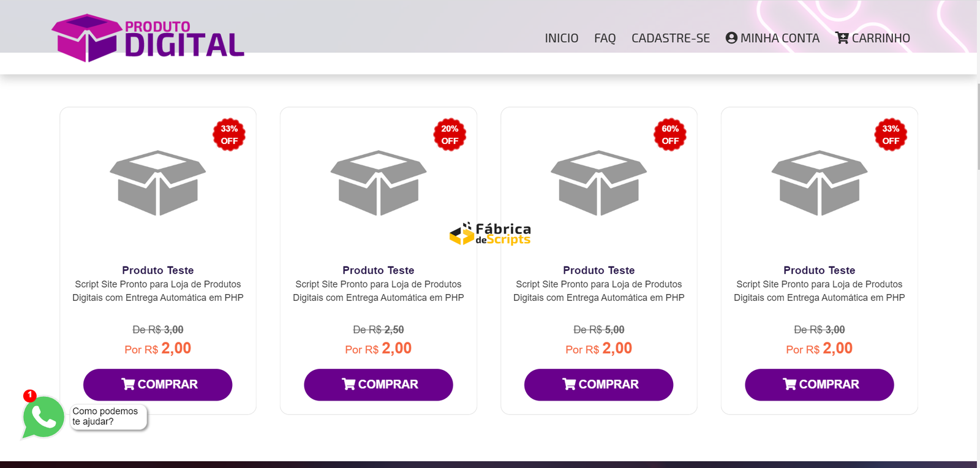Open Minha Conta account menu
This screenshot has height=468, width=980.
click(x=772, y=38)
